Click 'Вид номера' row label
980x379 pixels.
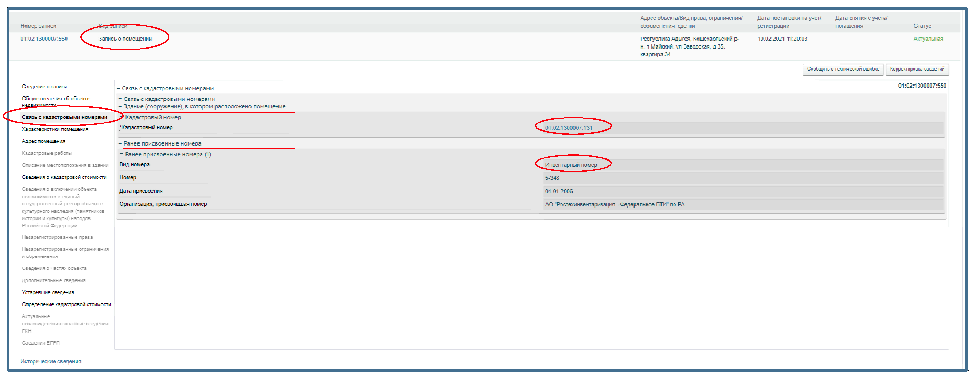[x=134, y=165]
